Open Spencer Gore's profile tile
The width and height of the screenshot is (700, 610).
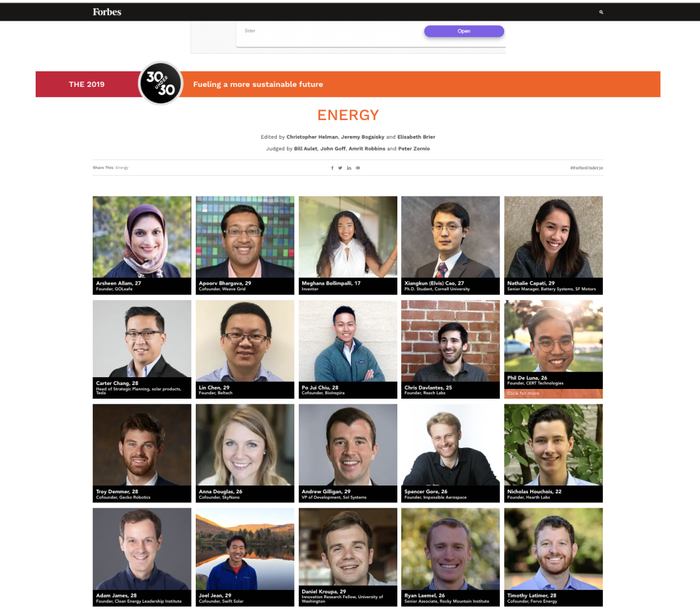pyautogui.click(x=450, y=453)
